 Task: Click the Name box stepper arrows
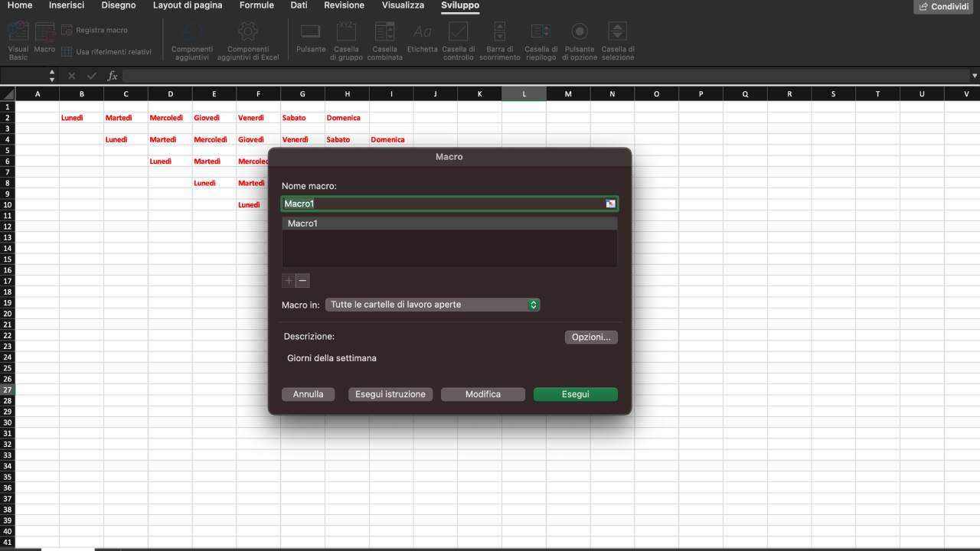(x=52, y=76)
